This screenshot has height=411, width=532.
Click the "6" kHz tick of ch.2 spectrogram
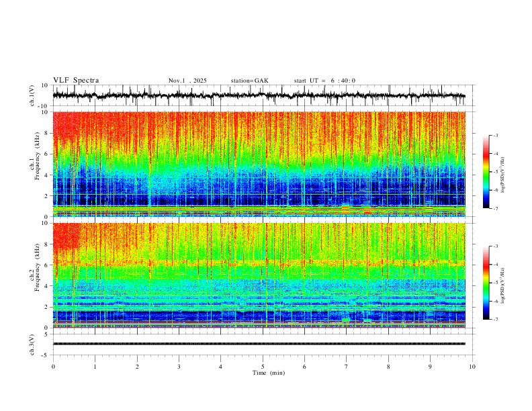(x=46, y=265)
